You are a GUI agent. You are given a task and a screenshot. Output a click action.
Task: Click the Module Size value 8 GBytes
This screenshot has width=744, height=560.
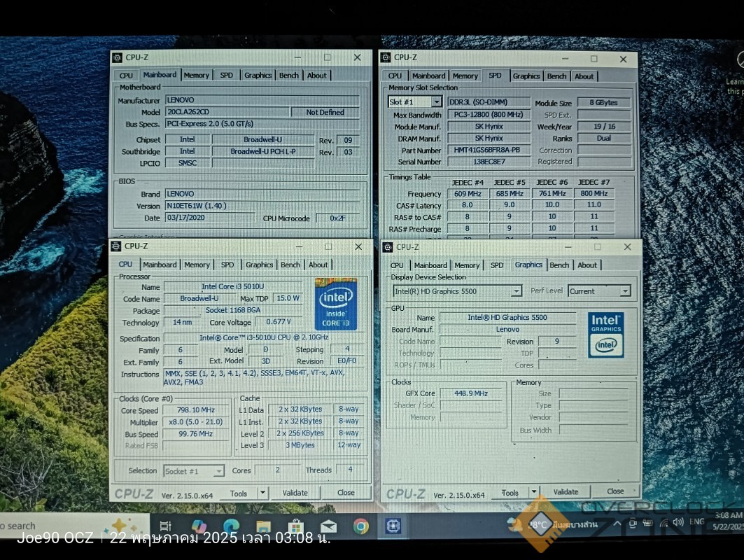603,102
